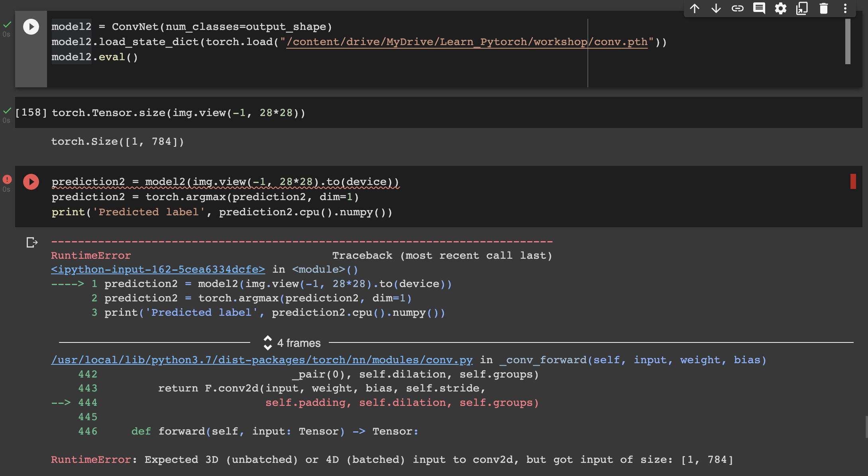Screen dimensions: 868x476
Task: Open torch conv.py file path link
Action: click(x=262, y=360)
